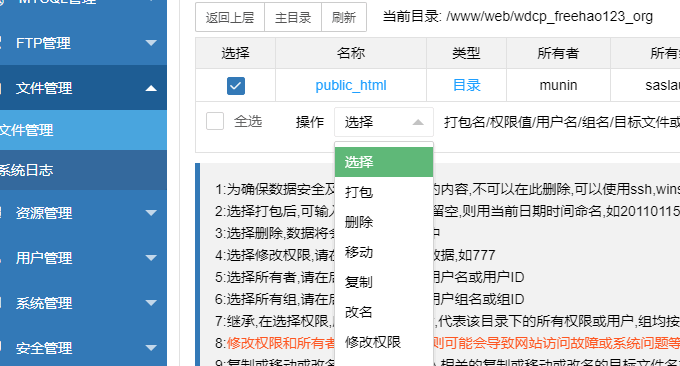Click the 选择 column header

(x=235, y=53)
